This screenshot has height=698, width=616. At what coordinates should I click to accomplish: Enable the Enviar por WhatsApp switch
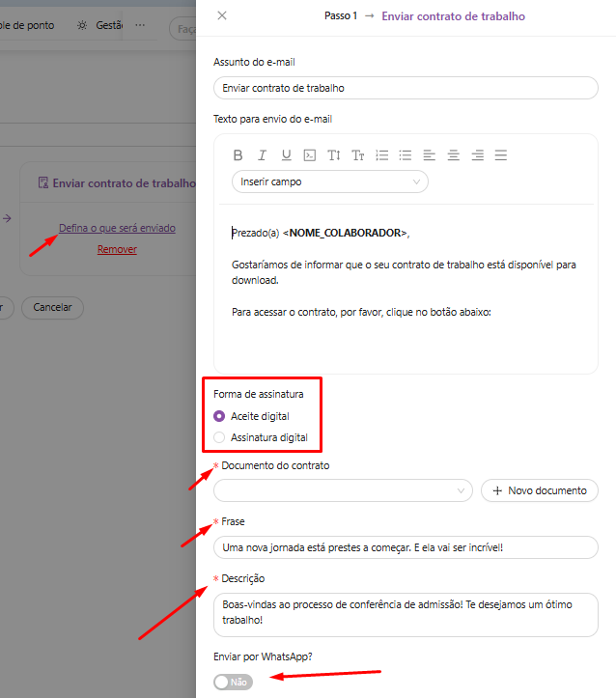[233, 682]
